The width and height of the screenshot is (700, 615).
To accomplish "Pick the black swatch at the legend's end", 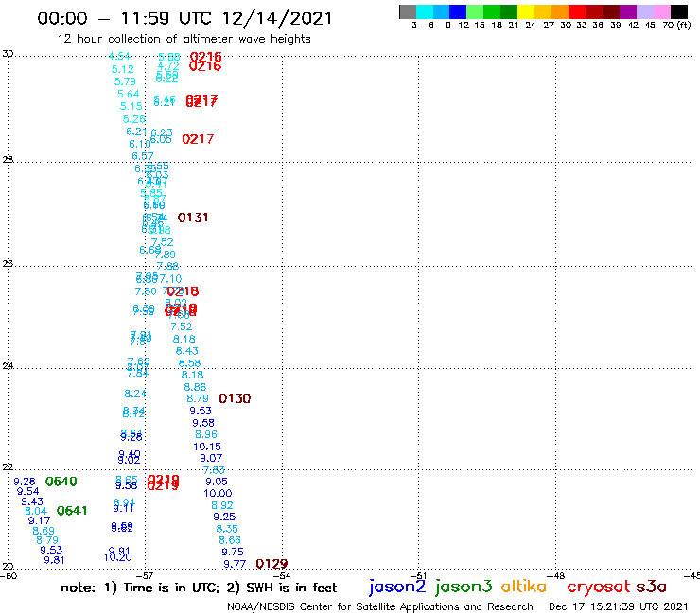I will click(678, 11).
